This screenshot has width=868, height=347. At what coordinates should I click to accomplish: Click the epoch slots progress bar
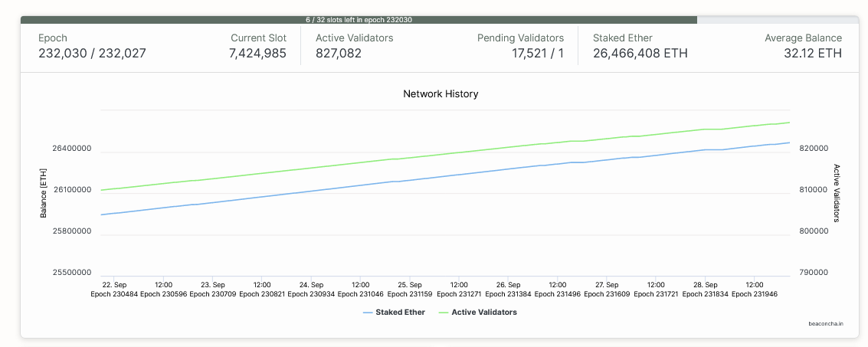359,20
